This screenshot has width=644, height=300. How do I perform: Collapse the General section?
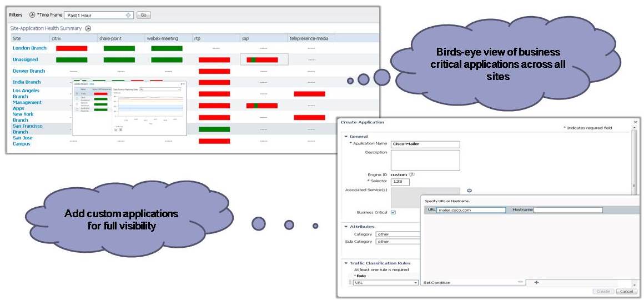pyautogui.click(x=346, y=137)
